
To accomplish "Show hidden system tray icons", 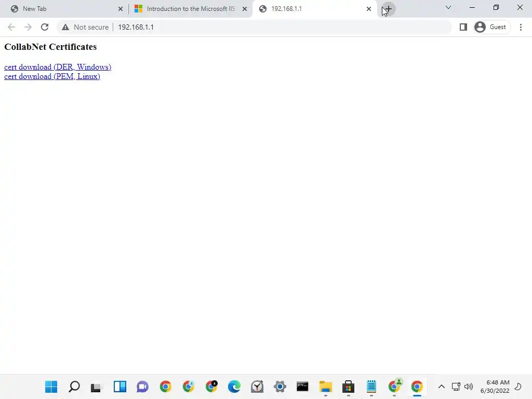I will pyautogui.click(x=442, y=387).
